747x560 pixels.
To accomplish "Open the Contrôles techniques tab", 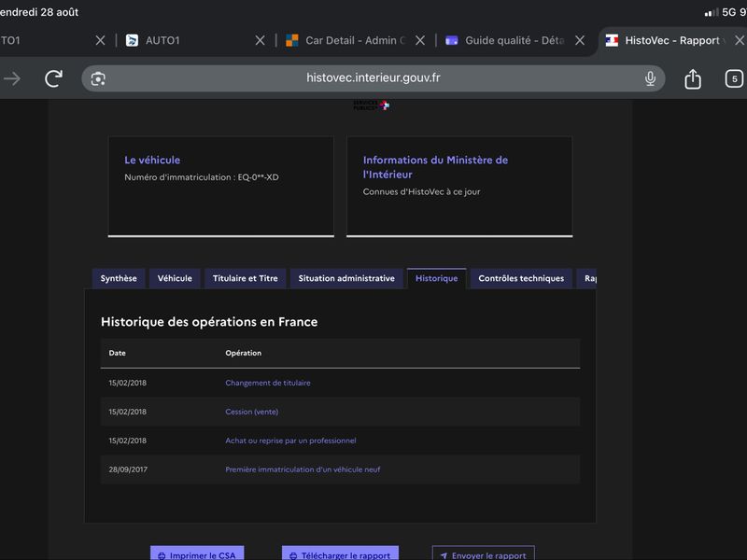I will pos(521,278).
